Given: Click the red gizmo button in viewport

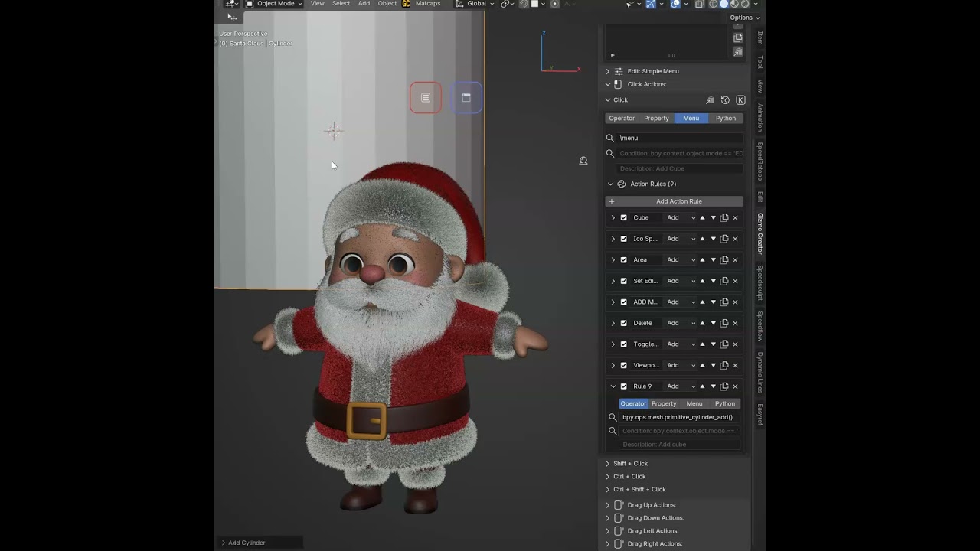Looking at the screenshot, I should (x=426, y=98).
